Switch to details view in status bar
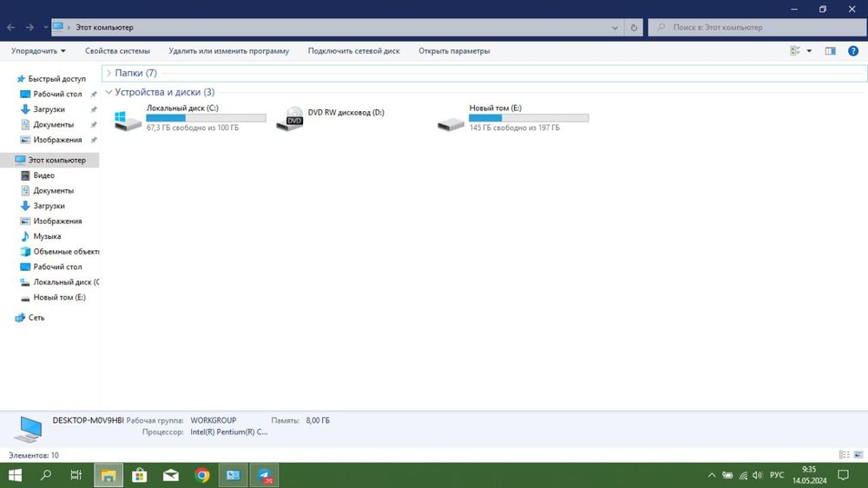868x488 pixels. click(x=845, y=455)
